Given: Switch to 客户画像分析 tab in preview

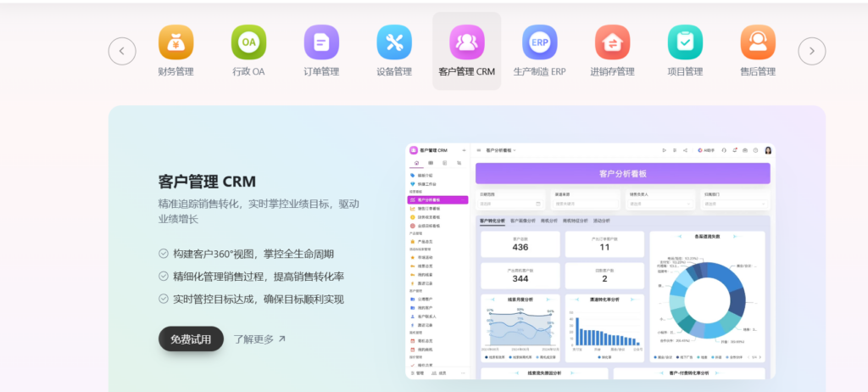Looking at the screenshot, I should [x=522, y=221].
